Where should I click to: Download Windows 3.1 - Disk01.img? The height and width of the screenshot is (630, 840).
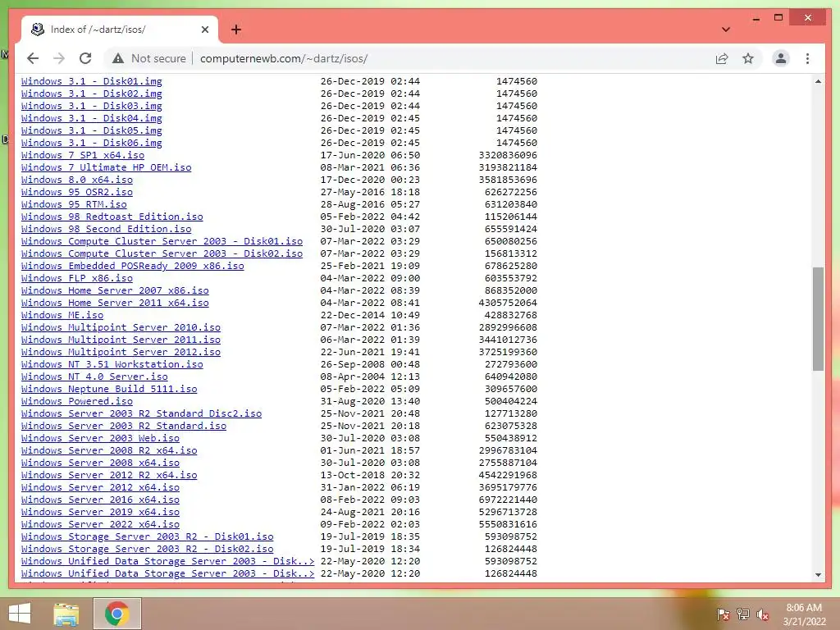point(92,81)
